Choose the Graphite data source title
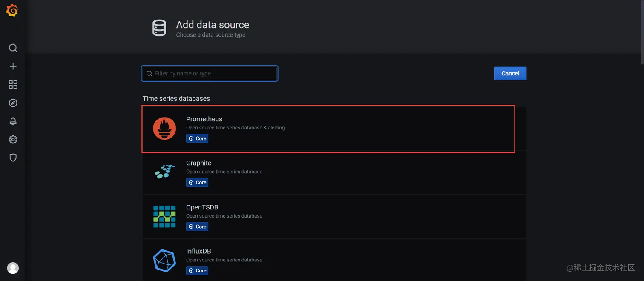 pyautogui.click(x=198, y=163)
